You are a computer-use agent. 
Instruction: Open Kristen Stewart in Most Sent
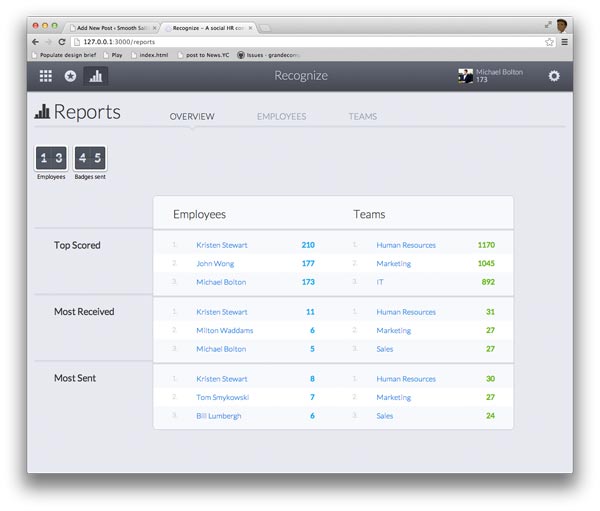(x=222, y=379)
